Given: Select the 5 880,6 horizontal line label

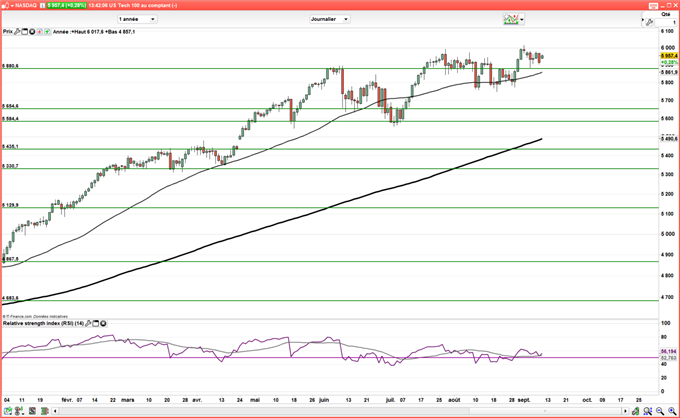Looking at the screenshot, I should point(10,66).
